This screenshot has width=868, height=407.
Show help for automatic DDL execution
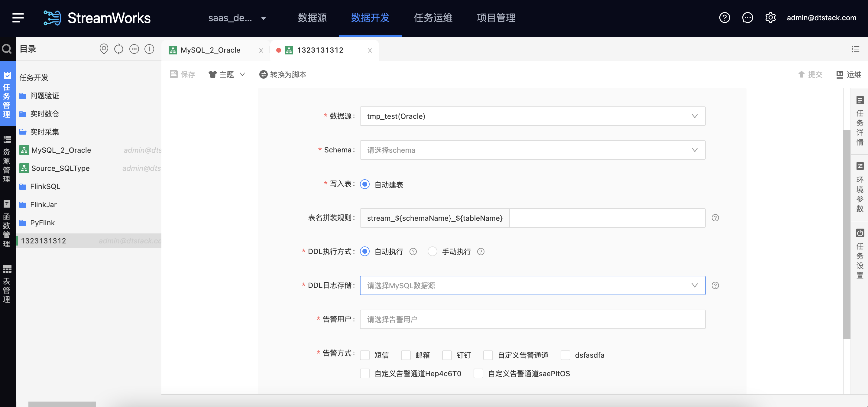pos(413,252)
